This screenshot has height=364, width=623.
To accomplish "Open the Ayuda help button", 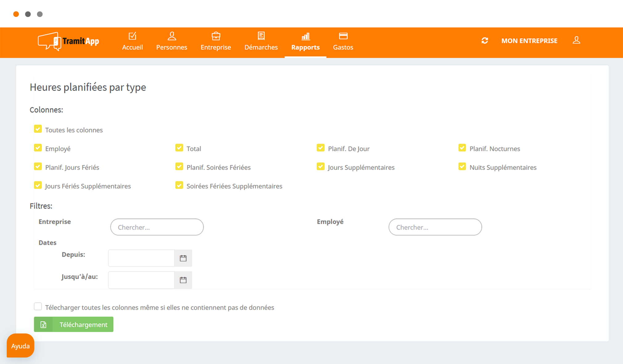I will (20, 346).
